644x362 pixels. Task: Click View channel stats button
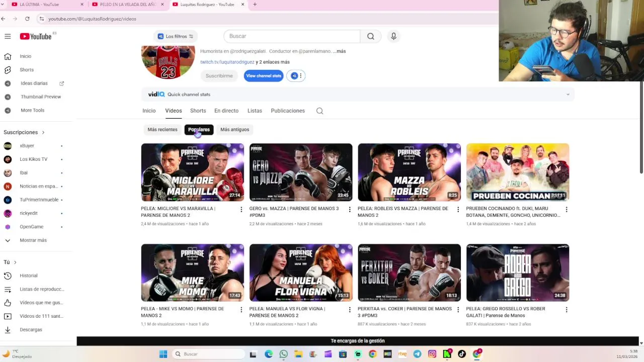(x=264, y=76)
